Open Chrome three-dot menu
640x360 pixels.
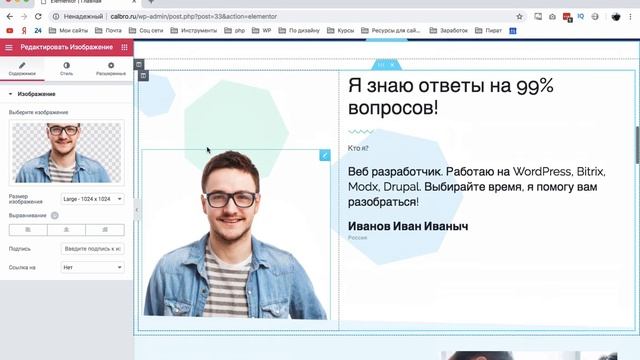tap(631, 17)
